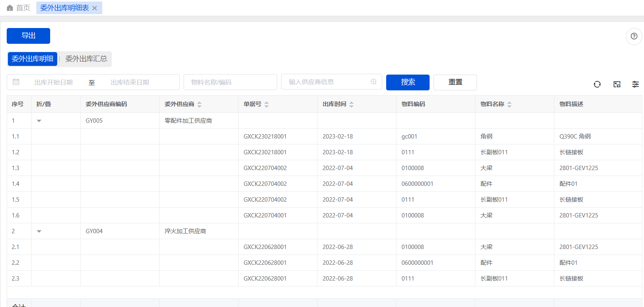The height and width of the screenshot is (307, 644).
Task: Switch to 委外出库汇总 view
Action: (86, 59)
